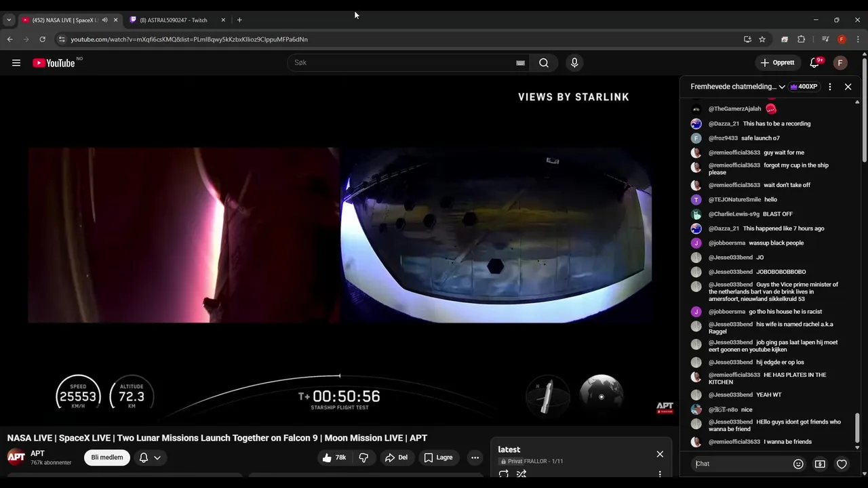The width and height of the screenshot is (868, 488).
Task: Close the NASA LIVE YouTube tab
Action: 115,20
